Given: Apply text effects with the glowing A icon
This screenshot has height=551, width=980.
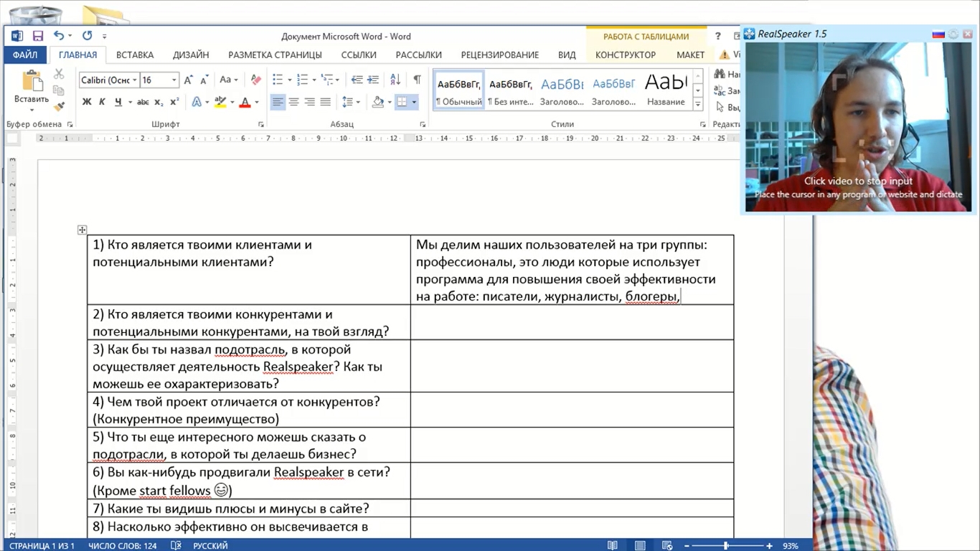Looking at the screenshot, I should [x=197, y=102].
